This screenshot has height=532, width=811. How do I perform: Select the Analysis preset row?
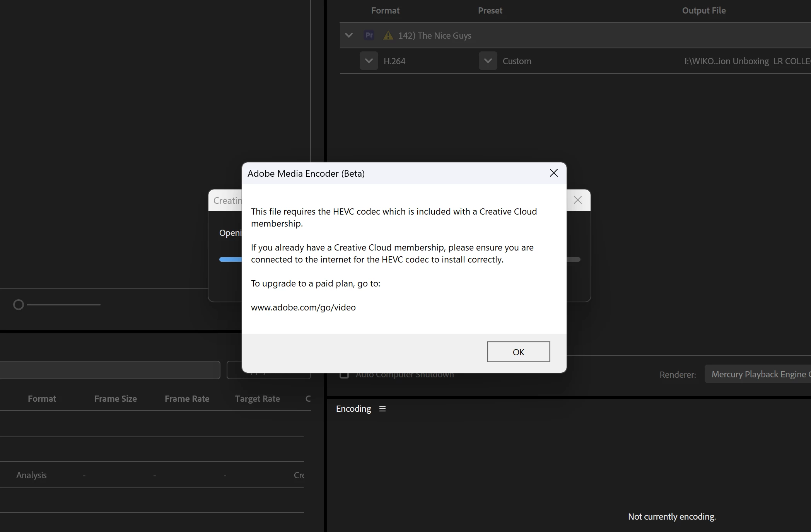(x=152, y=475)
